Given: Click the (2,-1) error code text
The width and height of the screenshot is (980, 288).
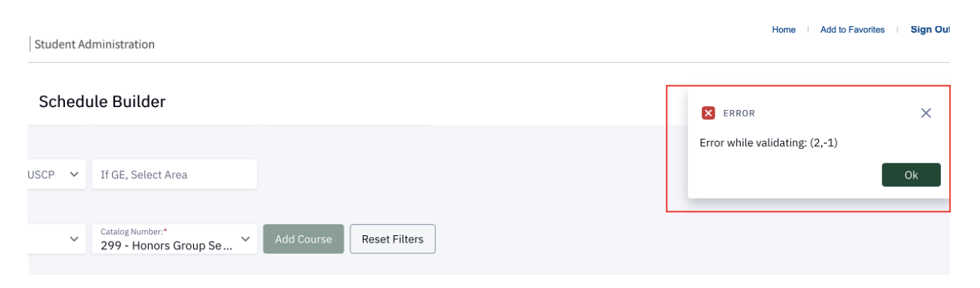Looking at the screenshot, I should pyautogui.click(x=823, y=143).
